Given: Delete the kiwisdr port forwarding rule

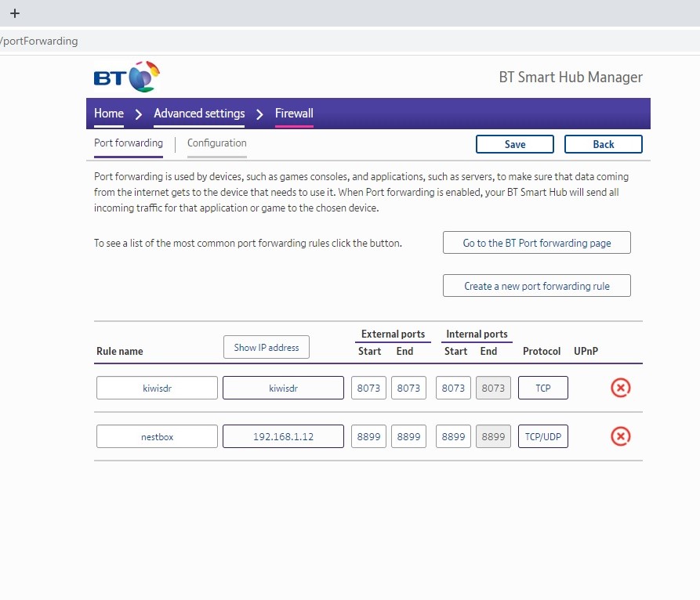Looking at the screenshot, I should pyautogui.click(x=620, y=388).
